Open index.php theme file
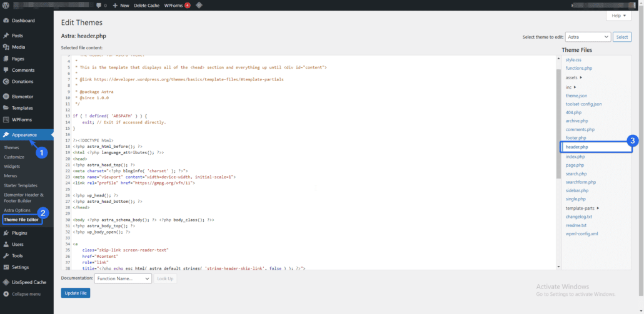The image size is (644, 314). [575, 157]
